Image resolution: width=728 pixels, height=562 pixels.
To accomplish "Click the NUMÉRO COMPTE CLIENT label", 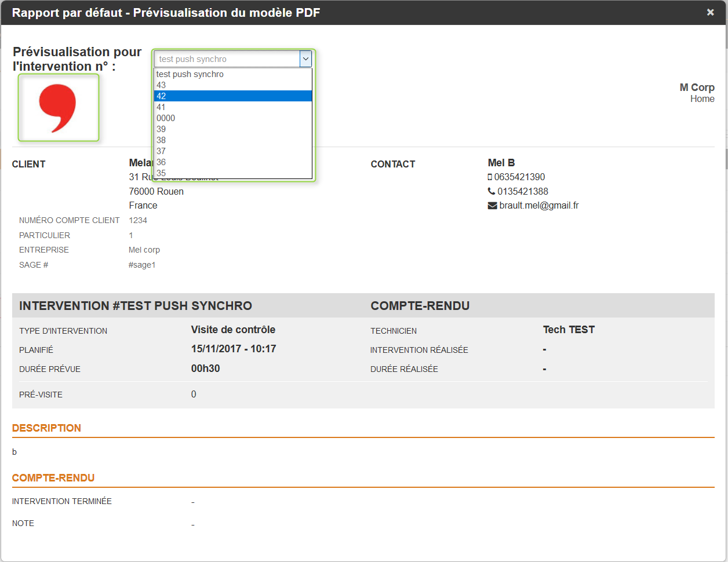I will pyautogui.click(x=70, y=221).
